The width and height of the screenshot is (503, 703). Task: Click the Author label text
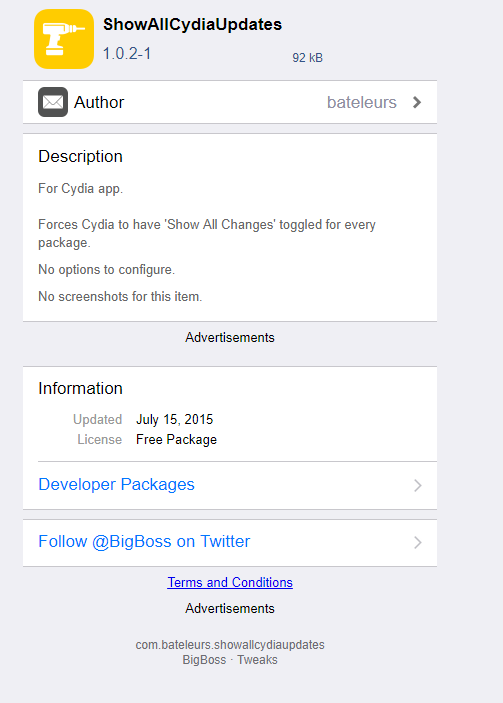click(99, 102)
